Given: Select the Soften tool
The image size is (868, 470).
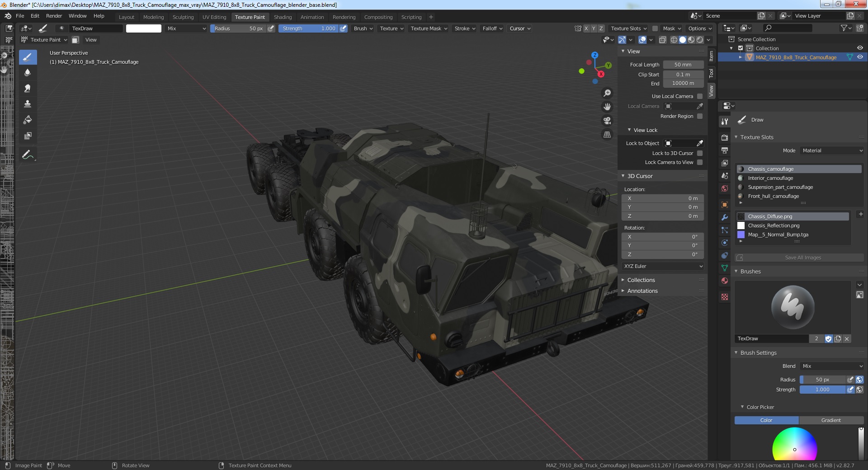Looking at the screenshot, I should click(x=28, y=73).
